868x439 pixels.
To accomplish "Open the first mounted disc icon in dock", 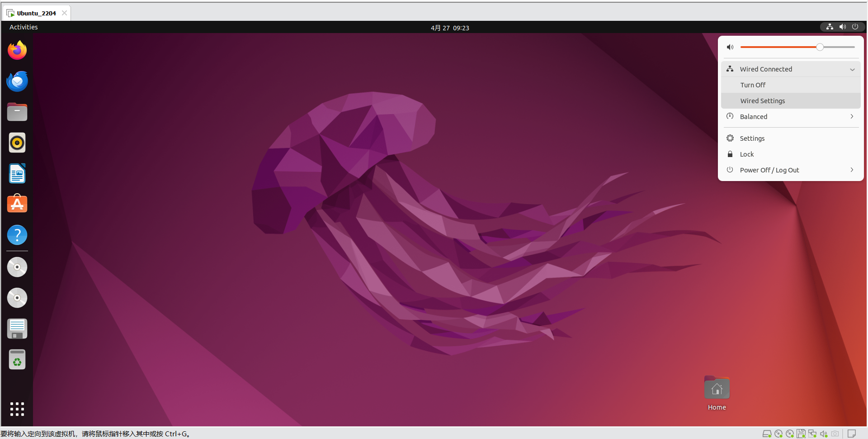I will point(17,267).
